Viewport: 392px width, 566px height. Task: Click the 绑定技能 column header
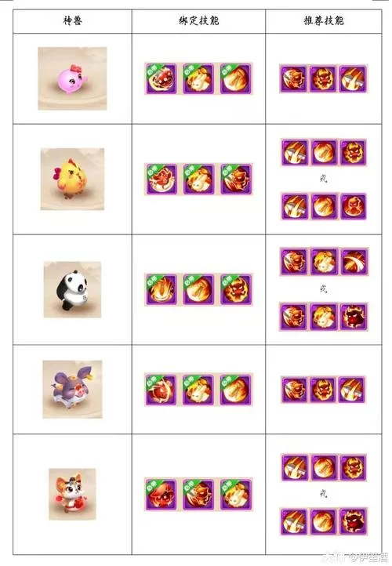tap(198, 21)
